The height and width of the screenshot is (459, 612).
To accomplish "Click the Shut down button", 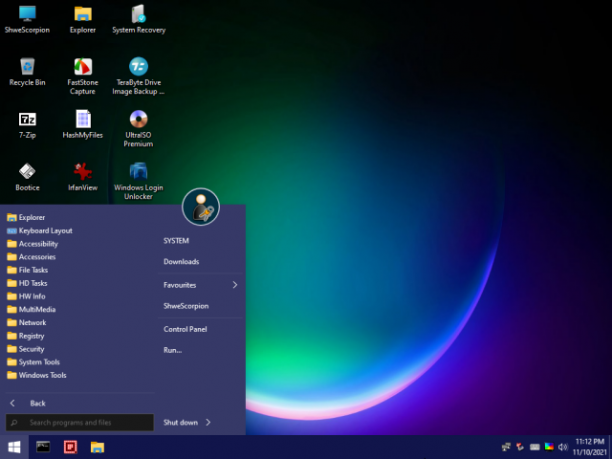I will (x=180, y=422).
